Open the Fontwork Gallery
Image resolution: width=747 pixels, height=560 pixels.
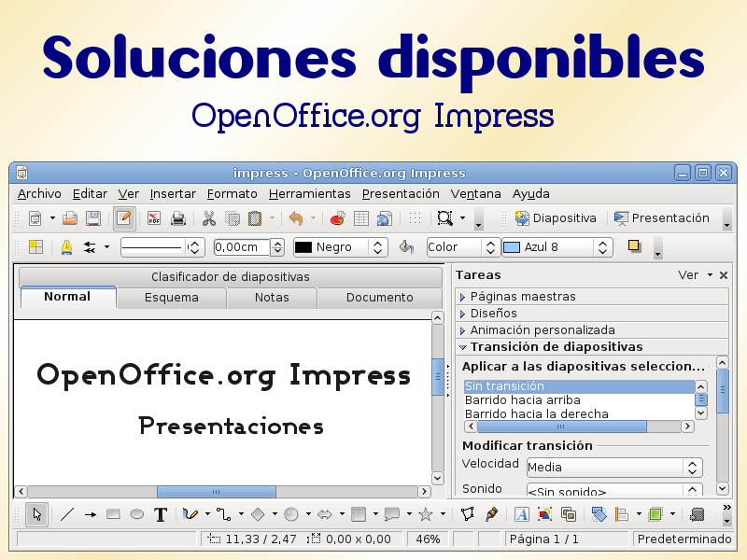522,514
